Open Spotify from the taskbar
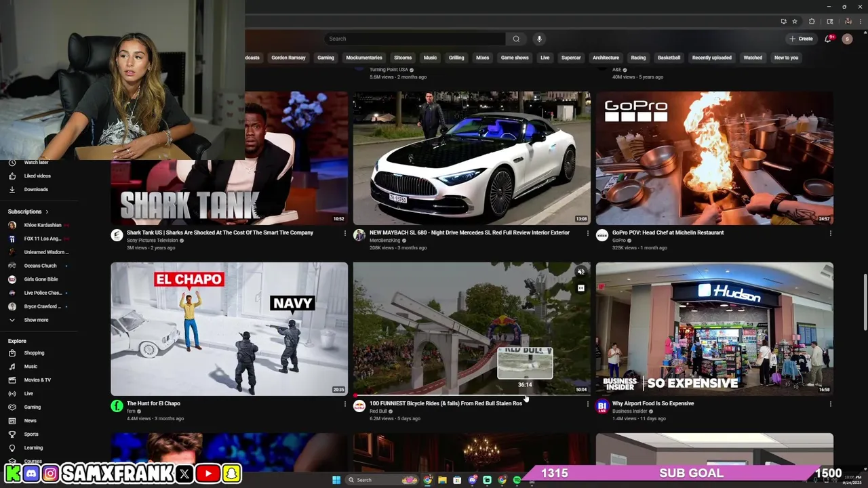 point(517,480)
